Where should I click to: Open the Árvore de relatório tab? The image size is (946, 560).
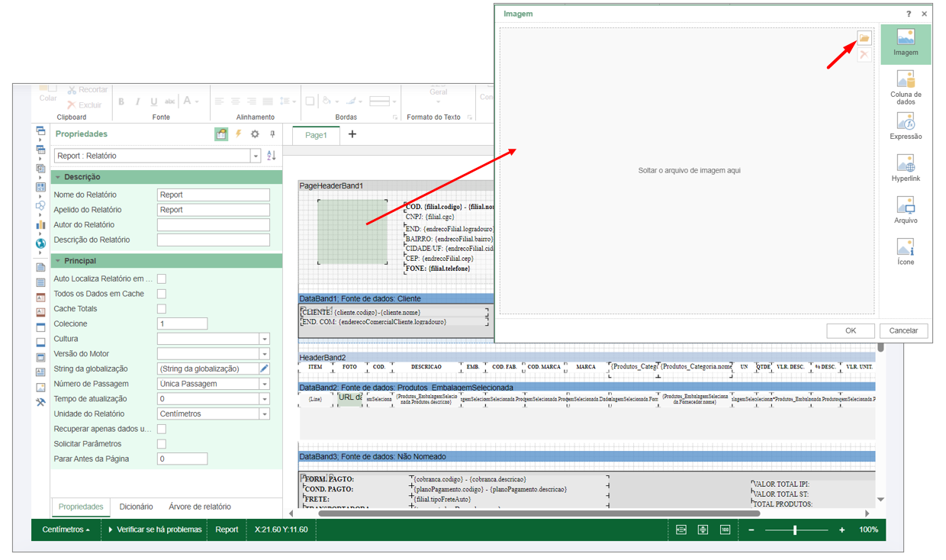click(x=199, y=507)
